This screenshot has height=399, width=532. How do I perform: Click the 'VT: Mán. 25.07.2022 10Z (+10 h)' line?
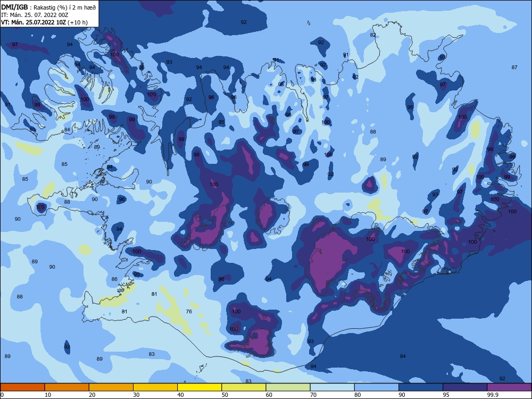pyautogui.click(x=45, y=22)
